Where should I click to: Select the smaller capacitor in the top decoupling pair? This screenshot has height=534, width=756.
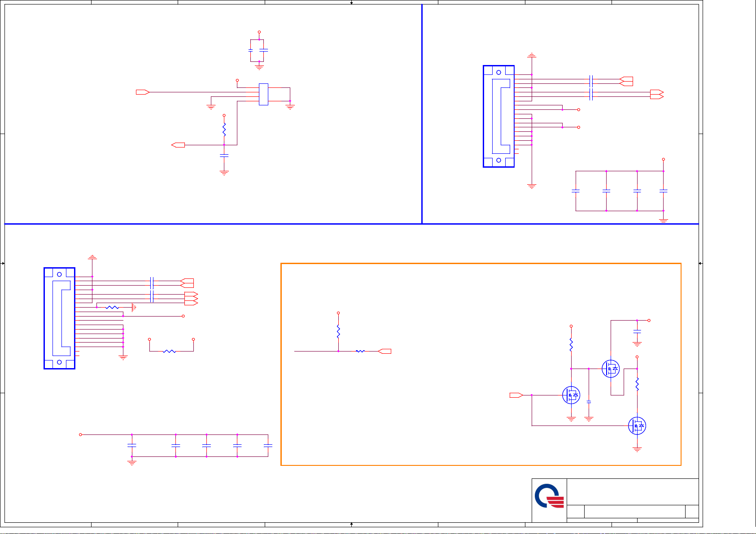[x=250, y=51]
